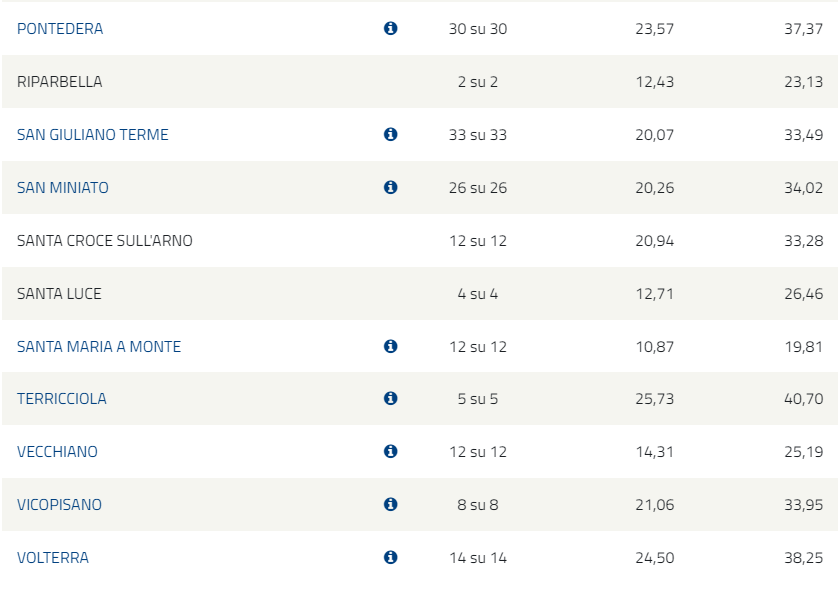Click info icon next to PONTEDERA

click(391, 28)
